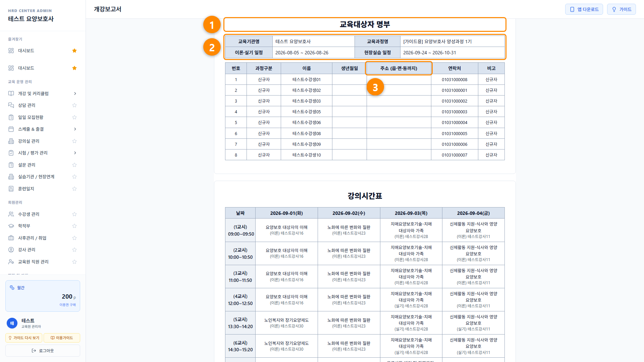
Task: Click the 가이드 다시 보기 button
Action: point(23,338)
